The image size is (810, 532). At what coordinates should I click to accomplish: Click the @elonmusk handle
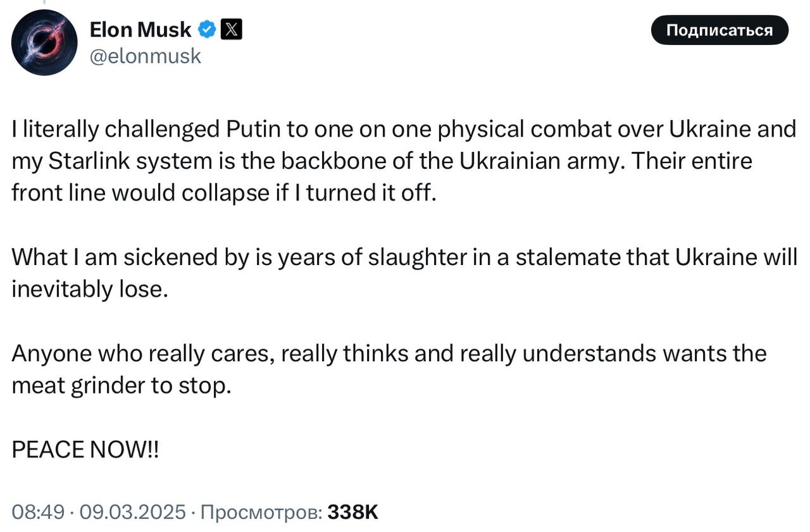pos(146,56)
